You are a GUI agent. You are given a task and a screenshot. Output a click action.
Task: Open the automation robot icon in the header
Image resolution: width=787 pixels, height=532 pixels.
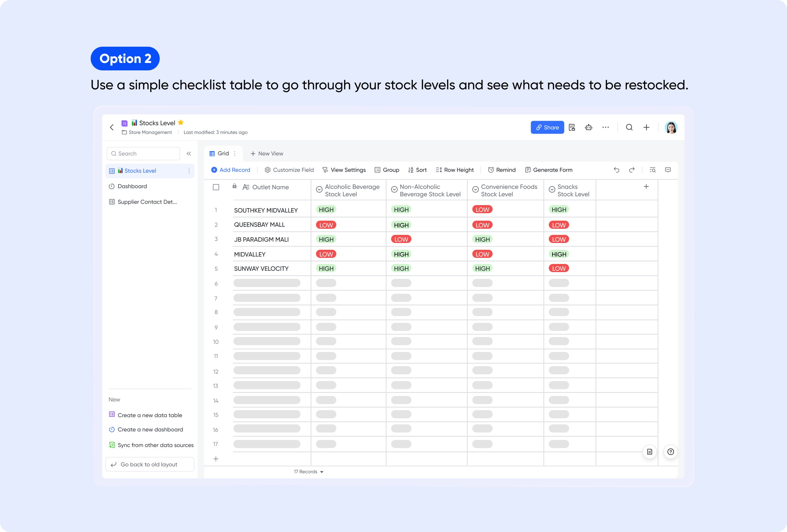pos(588,127)
